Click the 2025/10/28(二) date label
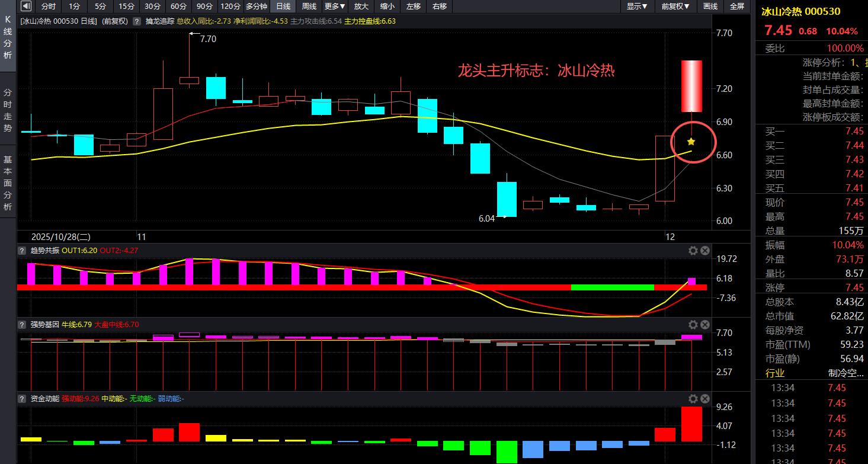868x464 pixels. pos(61,236)
